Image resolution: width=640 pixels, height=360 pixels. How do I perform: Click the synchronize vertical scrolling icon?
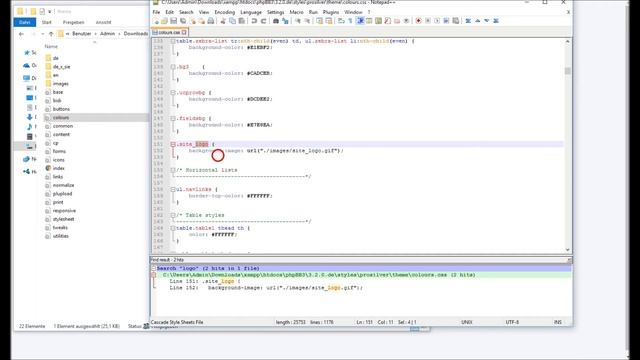319,21
